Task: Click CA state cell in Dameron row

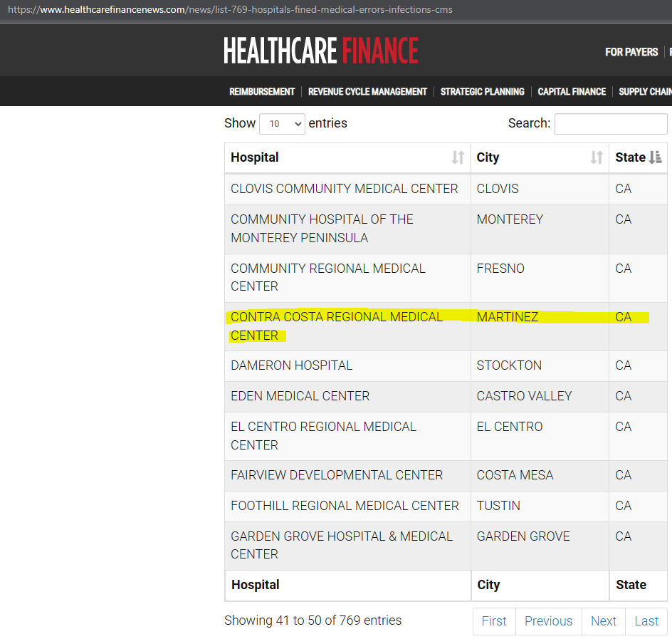Action: (x=638, y=366)
